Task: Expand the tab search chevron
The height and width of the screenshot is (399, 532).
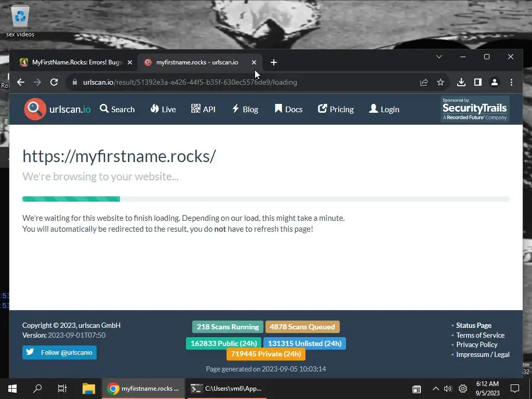Action: (x=438, y=57)
